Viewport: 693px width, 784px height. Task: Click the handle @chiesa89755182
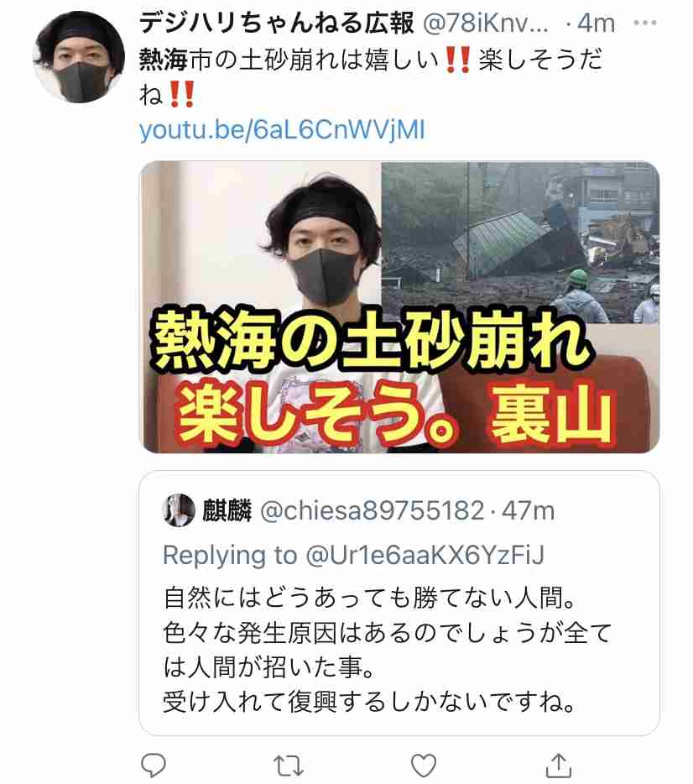click(x=373, y=510)
